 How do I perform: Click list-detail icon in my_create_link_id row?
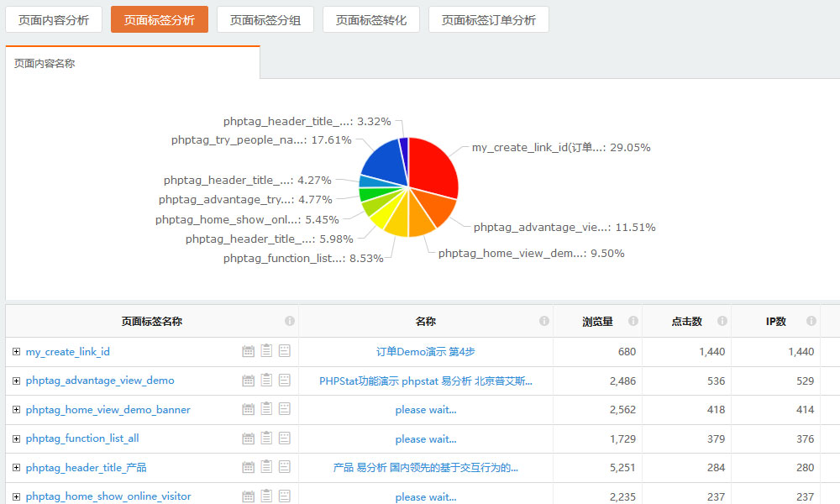click(285, 351)
